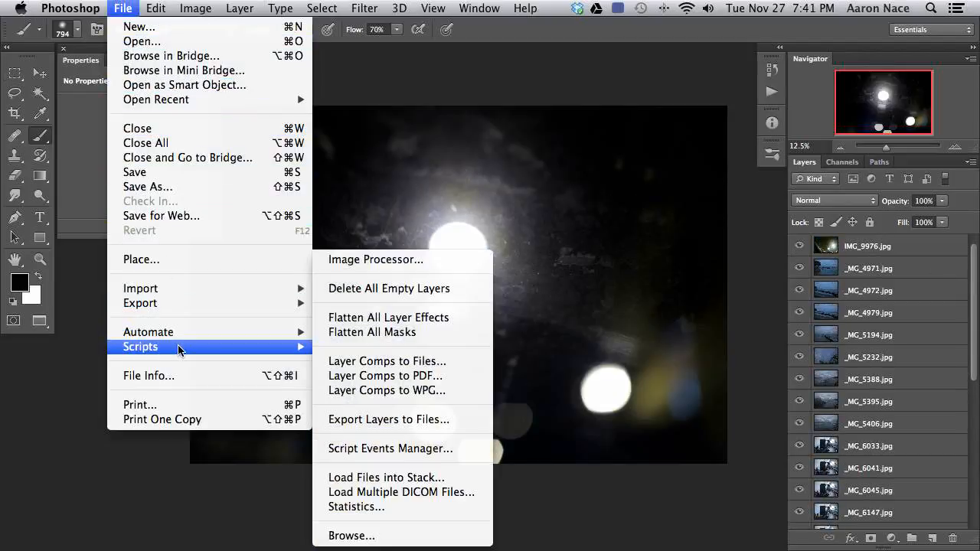Select the Smudge tool

15,197
